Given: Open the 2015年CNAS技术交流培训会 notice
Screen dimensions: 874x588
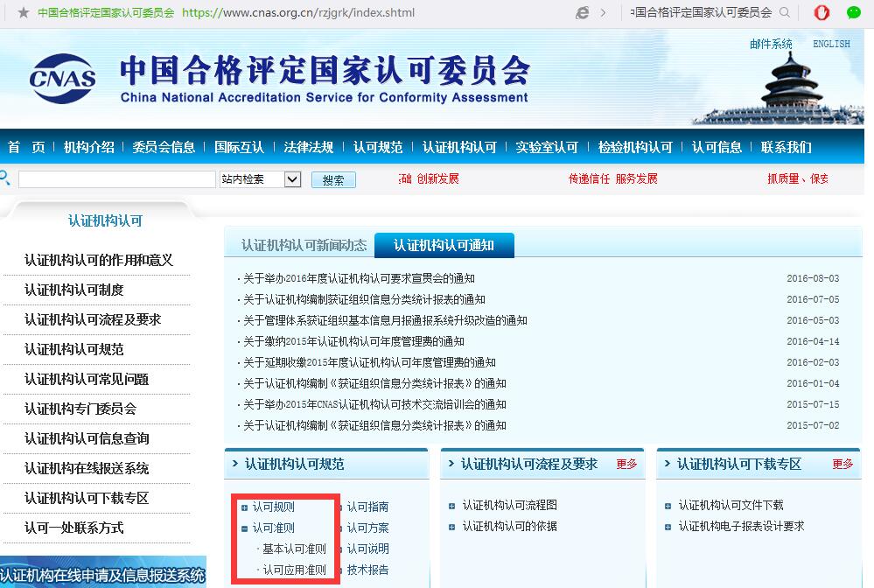Looking at the screenshot, I should (x=374, y=404).
